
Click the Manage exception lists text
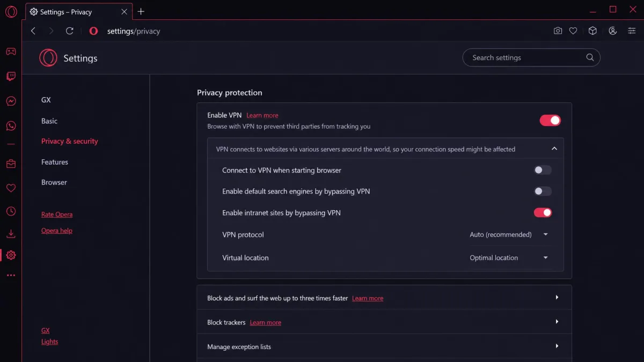(239, 346)
